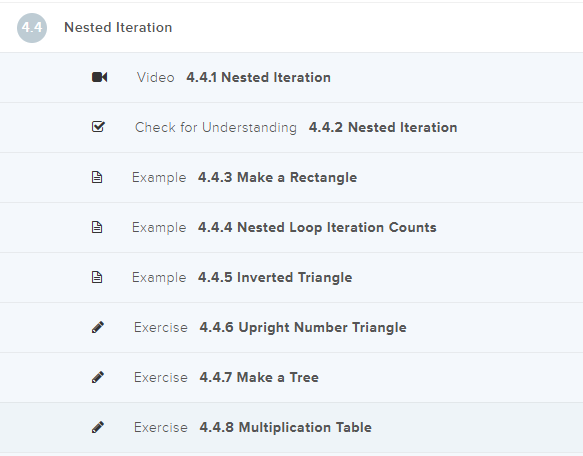Viewport: 583px width, 456px height.
Task: Click the pencil icon beside Multiplication Table
Action: pyautogui.click(x=98, y=427)
